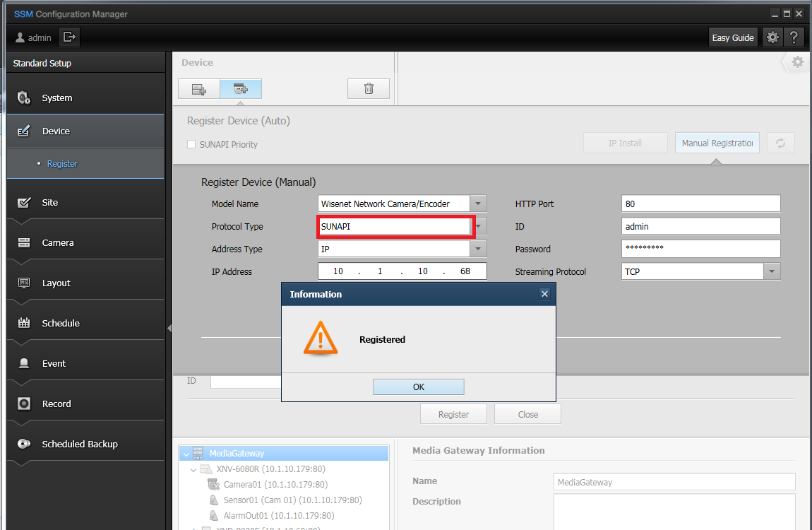
Task: Click the add camera device icon
Action: coord(241,89)
